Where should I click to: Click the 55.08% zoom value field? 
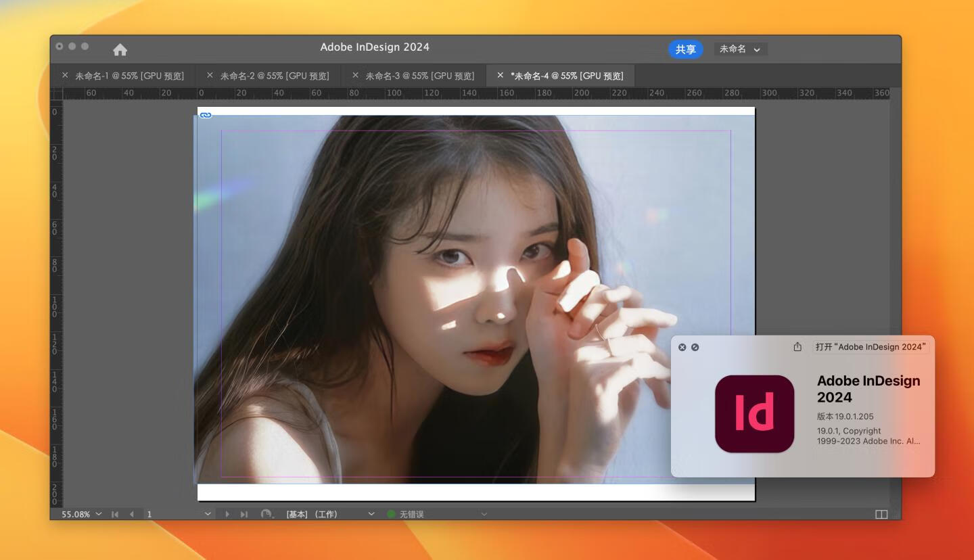click(x=76, y=514)
